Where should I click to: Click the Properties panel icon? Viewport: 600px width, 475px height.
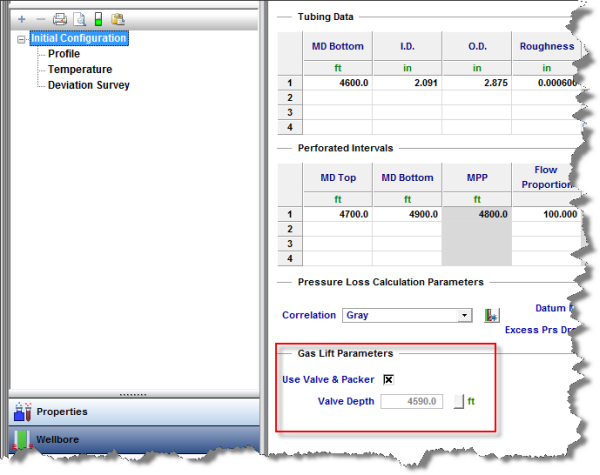pos(22,411)
